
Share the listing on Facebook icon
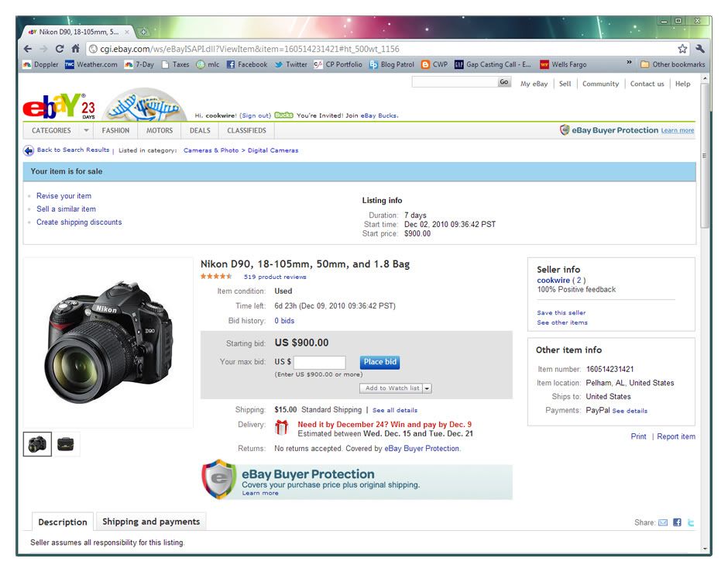pyautogui.click(x=677, y=522)
